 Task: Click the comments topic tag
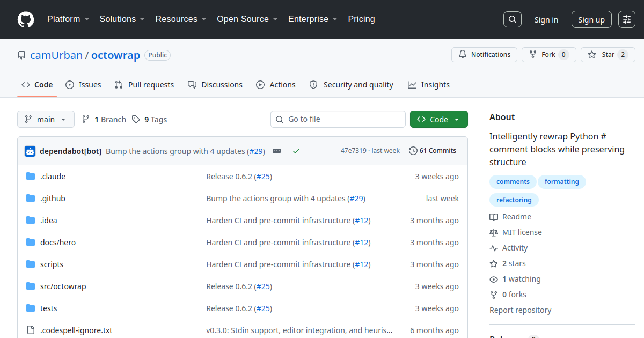pos(513,182)
